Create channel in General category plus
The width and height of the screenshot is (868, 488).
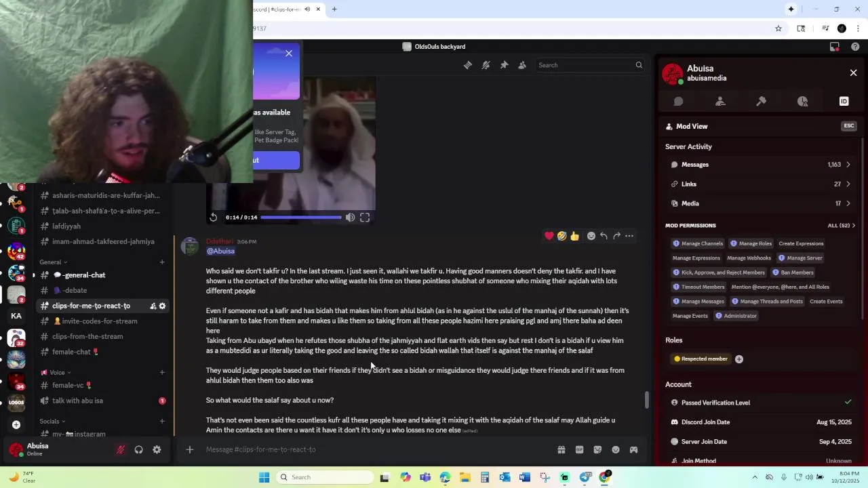pos(162,262)
